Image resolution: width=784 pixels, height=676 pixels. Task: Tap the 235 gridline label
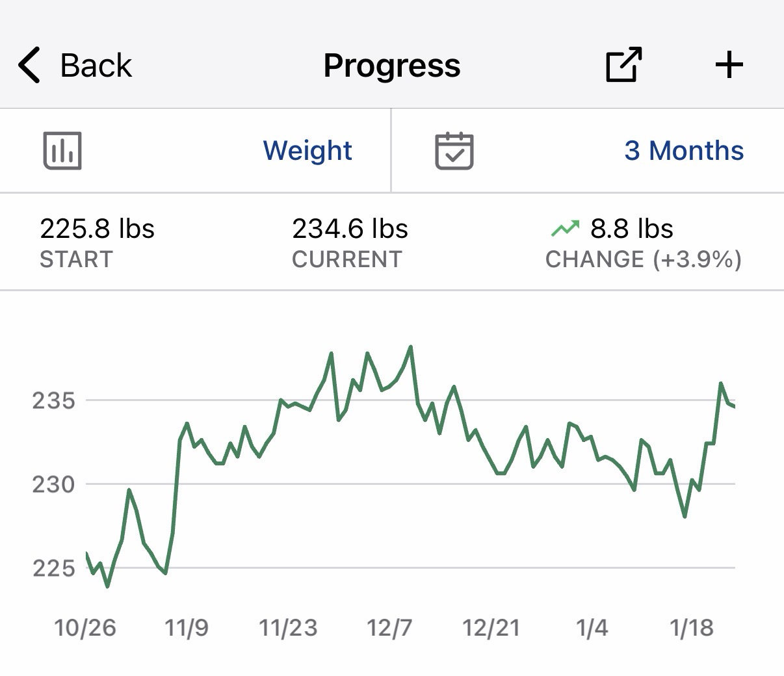point(54,400)
